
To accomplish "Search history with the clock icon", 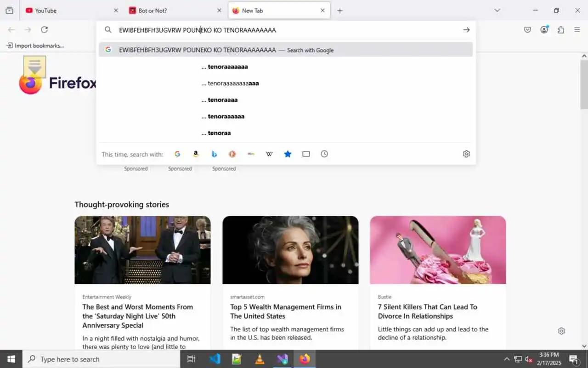I will pos(324,154).
